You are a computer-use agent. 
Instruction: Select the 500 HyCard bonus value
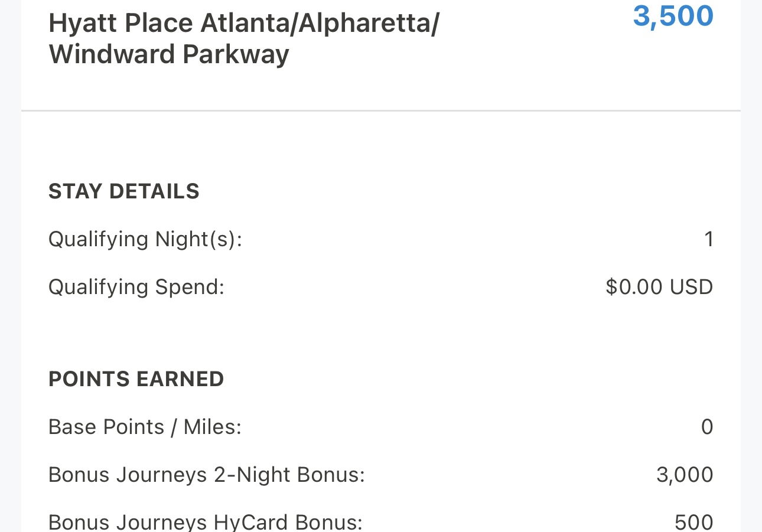click(x=694, y=522)
